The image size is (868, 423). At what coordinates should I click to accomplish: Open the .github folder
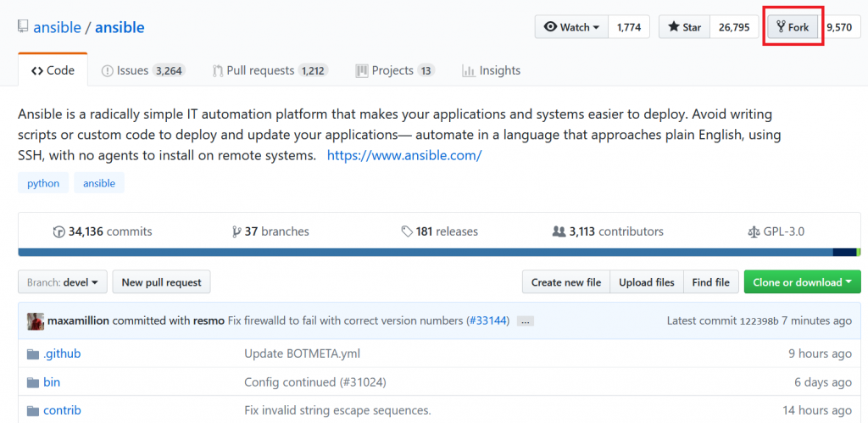click(62, 353)
